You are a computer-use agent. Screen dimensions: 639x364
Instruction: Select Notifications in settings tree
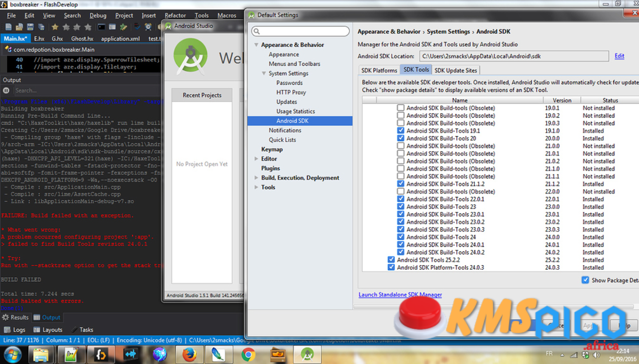tap(285, 130)
